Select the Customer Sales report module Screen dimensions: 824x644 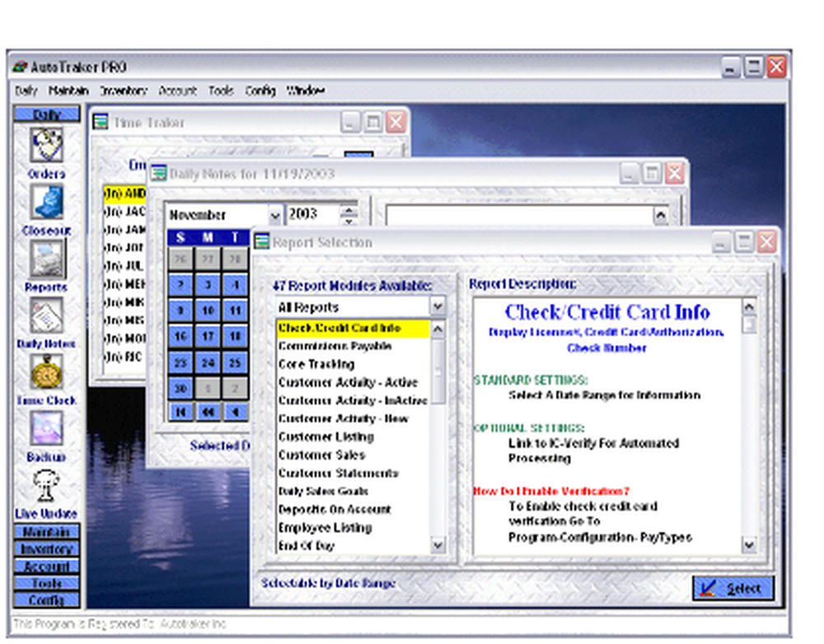[x=321, y=455]
